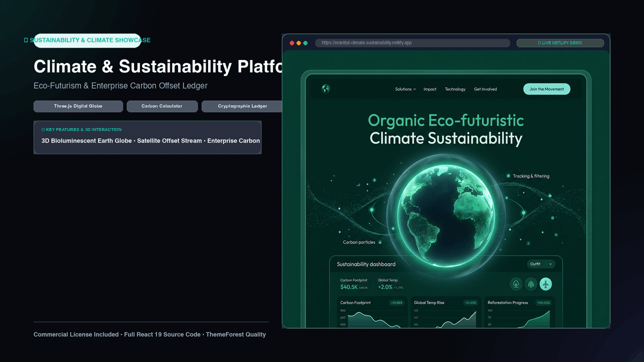Click the +0.00% badge on the Global Temp Rise chart
The width and height of the screenshot is (644, 362).
tap(471, 303)
